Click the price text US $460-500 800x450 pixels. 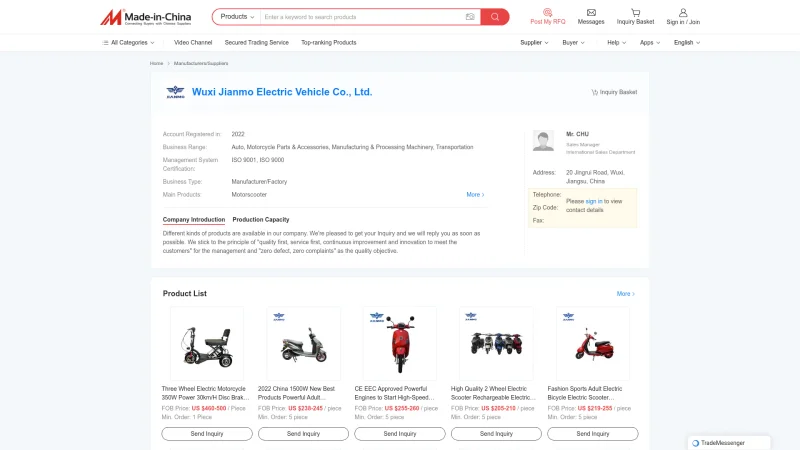click(x=209, y=408)
